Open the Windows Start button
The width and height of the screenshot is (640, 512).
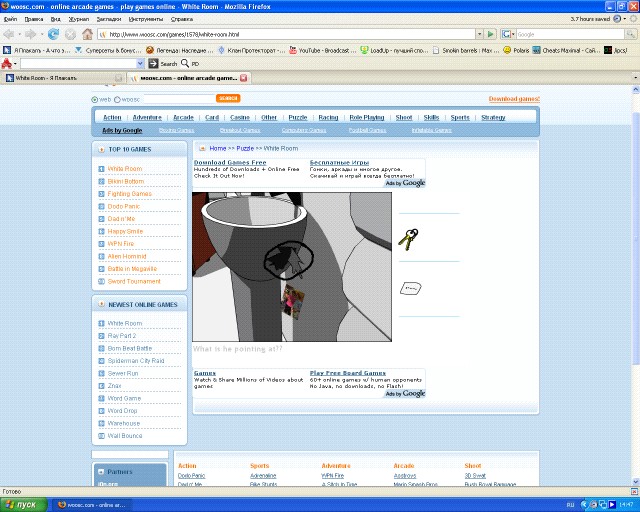[x=22, y=505]
